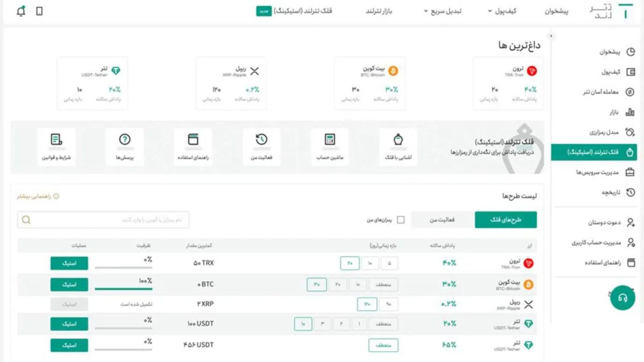Expand the تبدیل سریع dropdown in top nav
This screenshot has width=644, height=362.
pyautogui.click(x=442, y=11)
